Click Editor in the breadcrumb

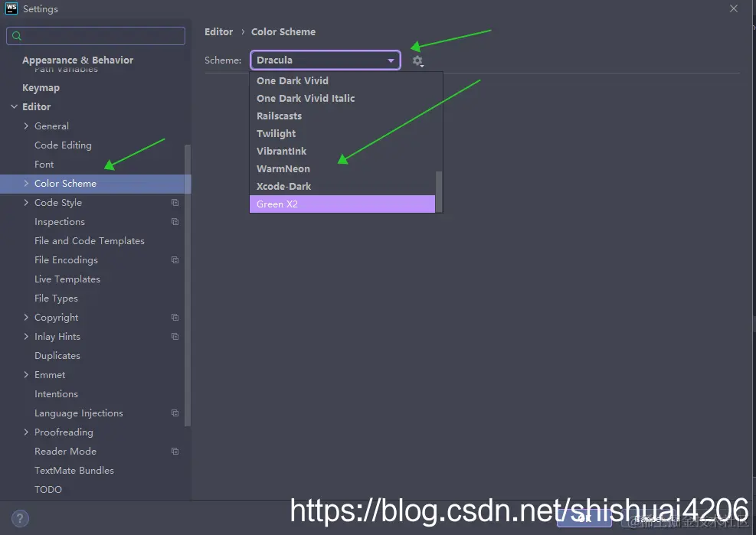click(219, 32)
